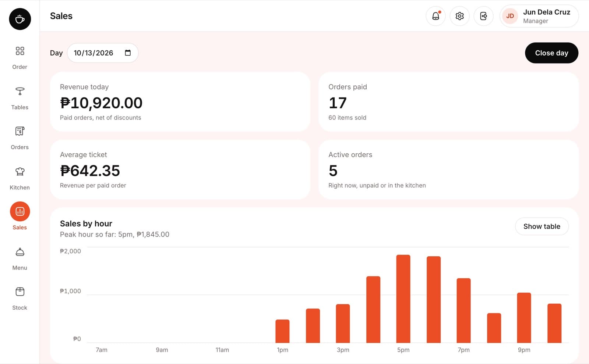Click Show table button
Screen dimensions: 589x364
pyautogui.click(x=542, y=226)
